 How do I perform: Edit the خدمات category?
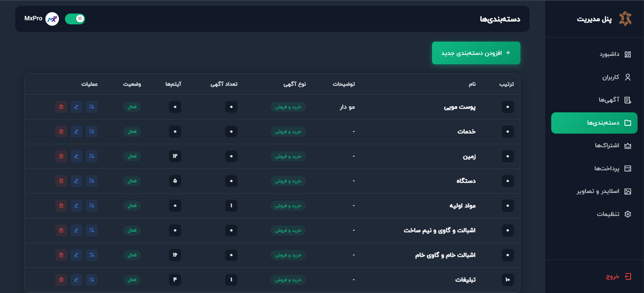point(77,132)
